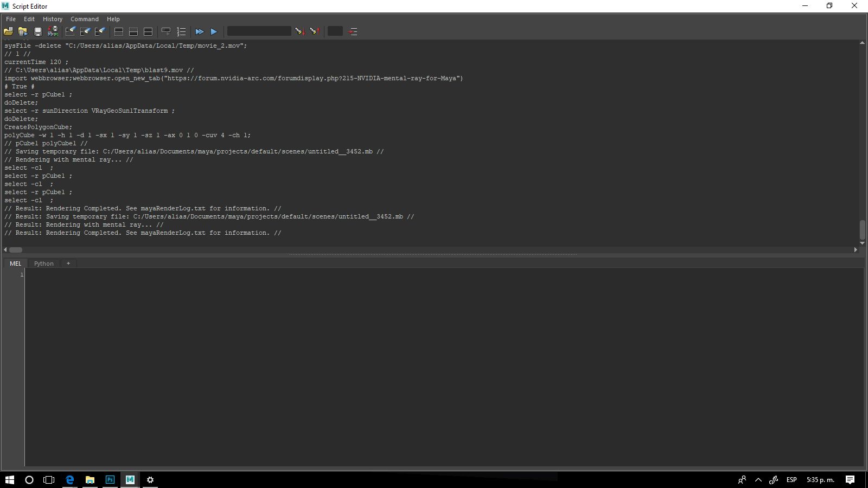Click ESP language indicator
The image size is (868, 488).
tap(792, 479)
